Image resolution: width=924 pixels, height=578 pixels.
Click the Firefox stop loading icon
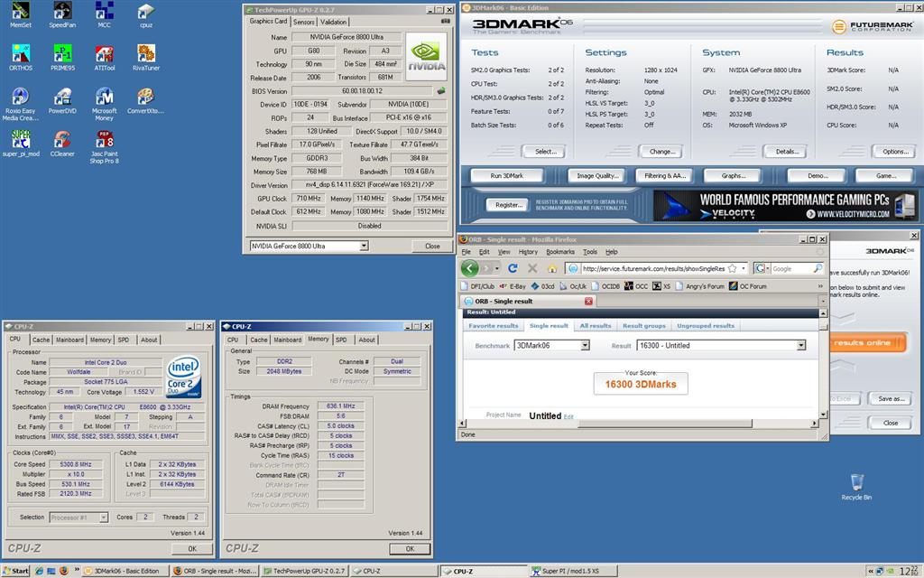pos(532,268)
